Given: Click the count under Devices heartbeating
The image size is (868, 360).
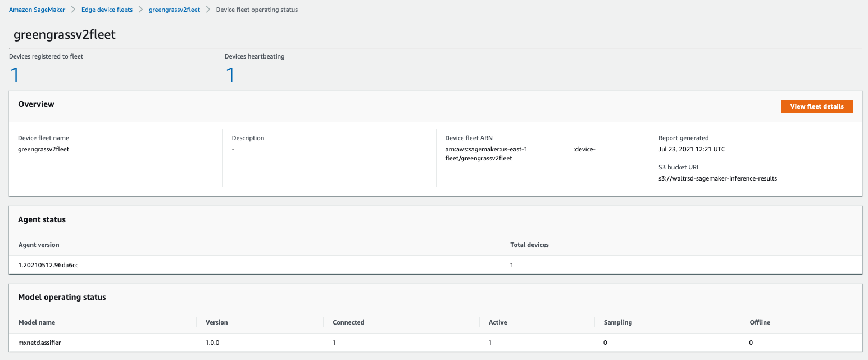Looking at the screenshot, I should tap(230, 74).
